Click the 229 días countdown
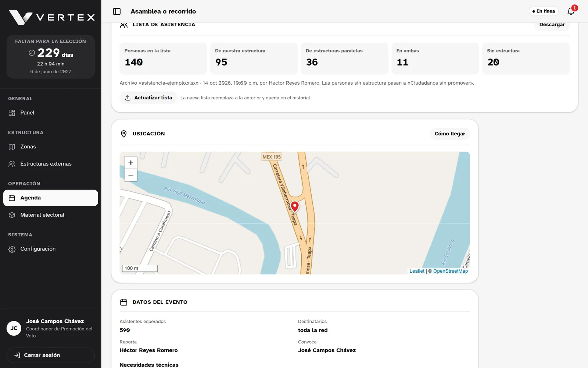This screenshot has height=368, width=588. pyautogui.click(x=55, y=53)
